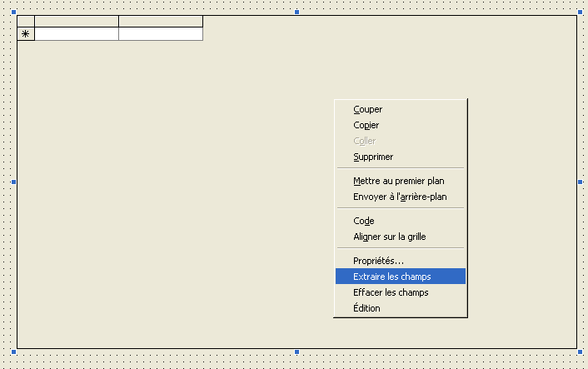Screen dimensions: 588x369
Task: Select Couper in the context menu
Action: click(367, 109)
